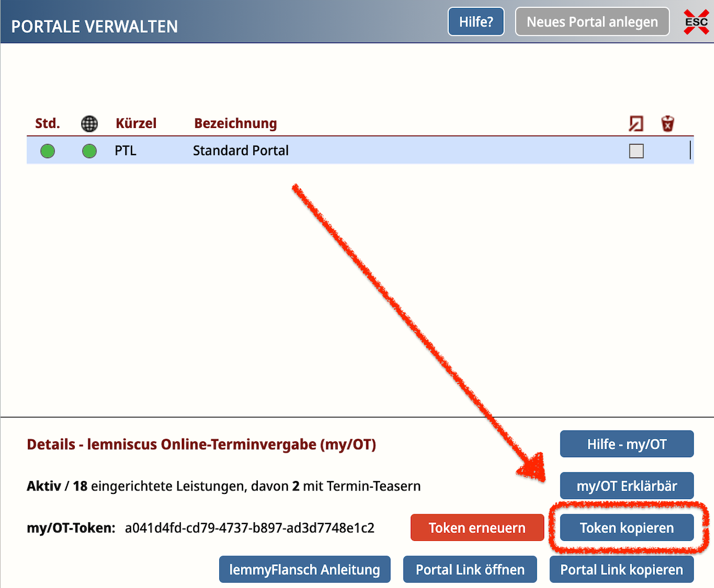Screen dimensions: 714x588
Task: Close the dialog with the ESC icon
Action: coord(696,22)
